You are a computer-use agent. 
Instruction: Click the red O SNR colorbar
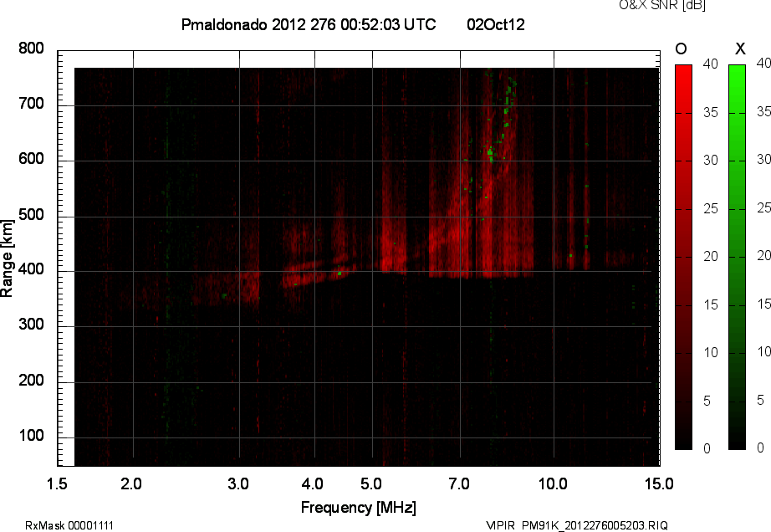click(x=683, y=257)
